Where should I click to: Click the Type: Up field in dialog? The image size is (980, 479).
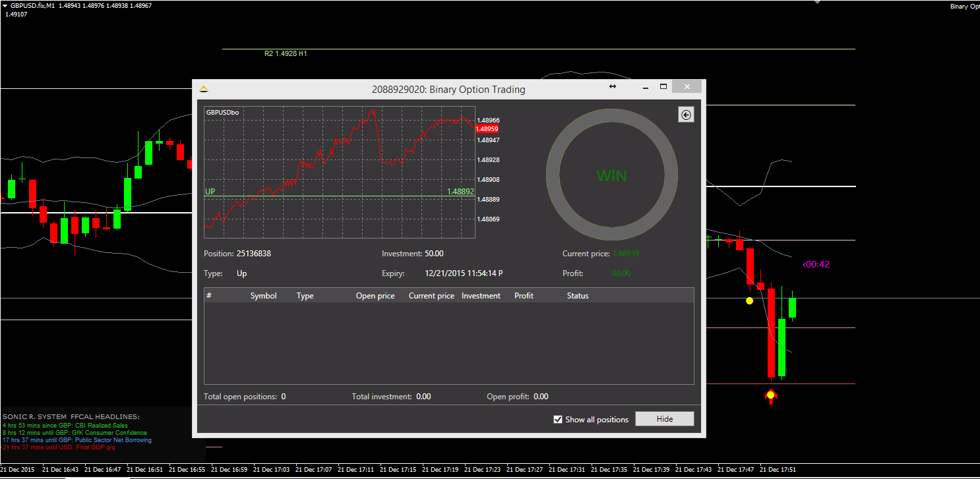[226, 273]
